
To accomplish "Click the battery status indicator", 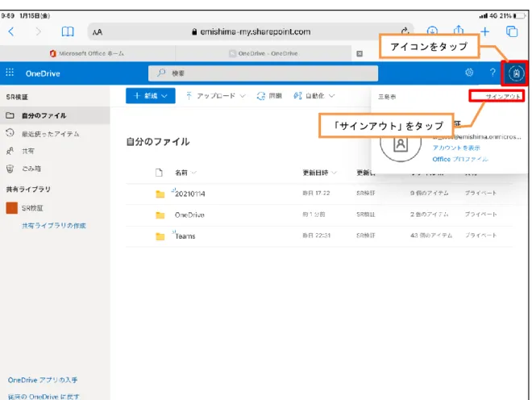I will (519, 15).
